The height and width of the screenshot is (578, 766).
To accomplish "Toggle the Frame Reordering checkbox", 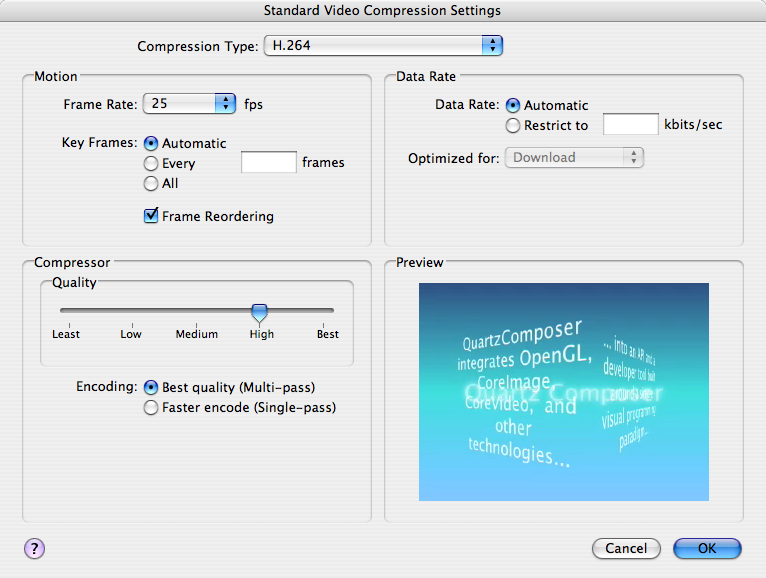I will [152, 216].
